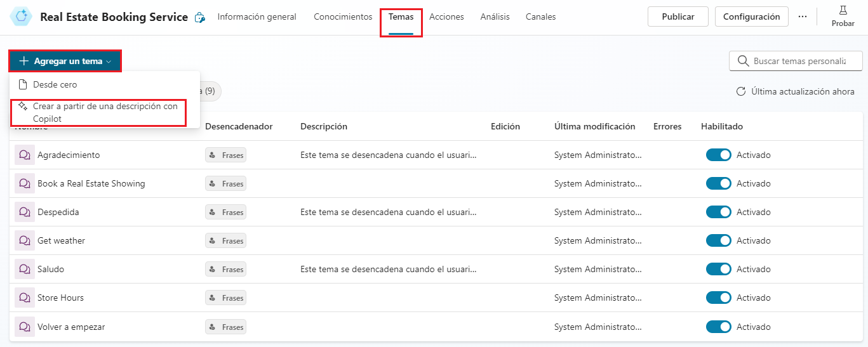The width and height of the screenshot is (868, 347).
Task: Click the topic icon for Volver a empezar
Action: [x=25, y=327]
